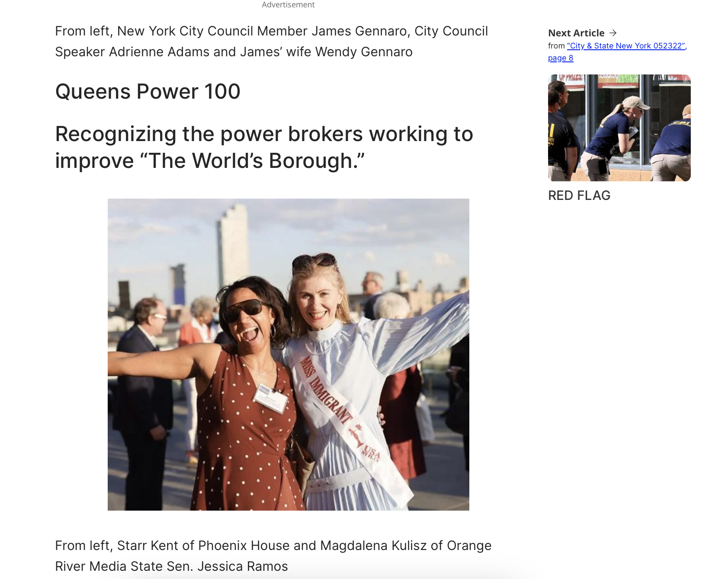The width and height of the screenshot is (728, 579).
Task: Click the word from before the issue link
Action: 556,46
